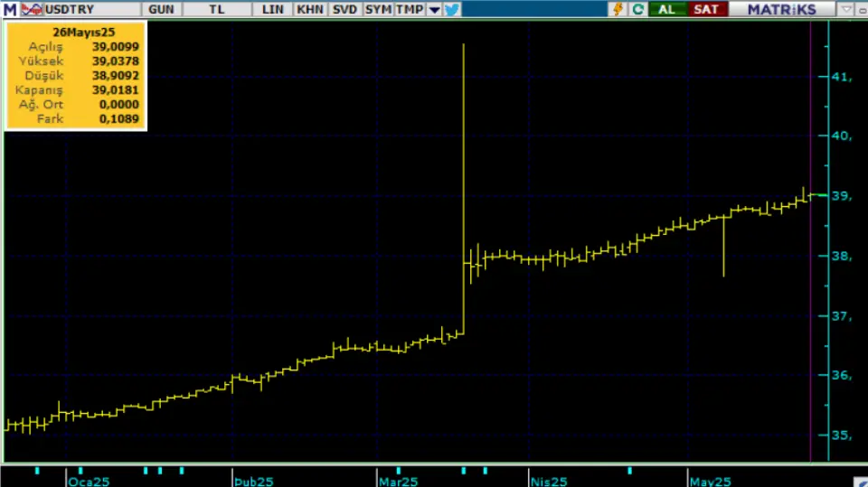The width and height of the screenshot is (868, 487).
Task: Click the Matriks M logo icon
Action: tap(9, 9)
